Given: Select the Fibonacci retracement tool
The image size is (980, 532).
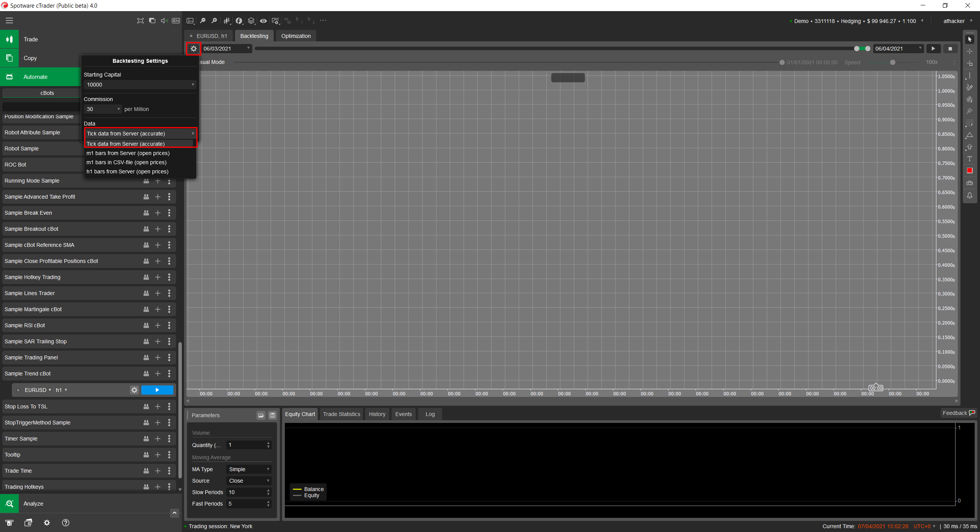Looking at the screenshot, I should tap(970, 123).
